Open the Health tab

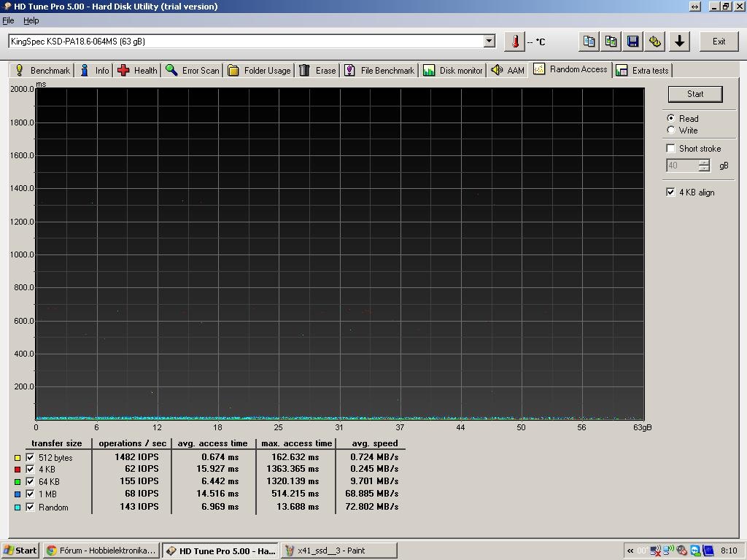tap(137, 71)
